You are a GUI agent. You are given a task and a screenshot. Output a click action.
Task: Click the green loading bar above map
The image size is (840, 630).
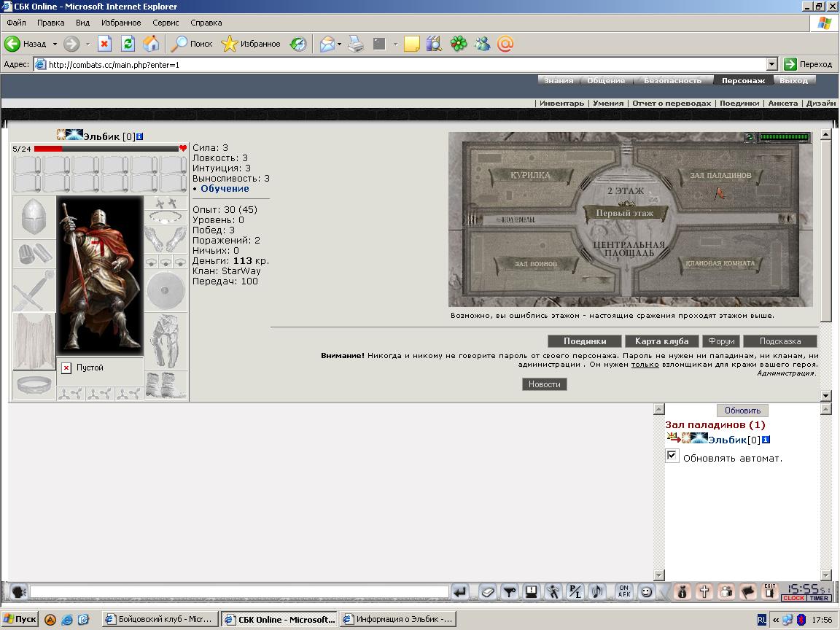tap(785, 137)
